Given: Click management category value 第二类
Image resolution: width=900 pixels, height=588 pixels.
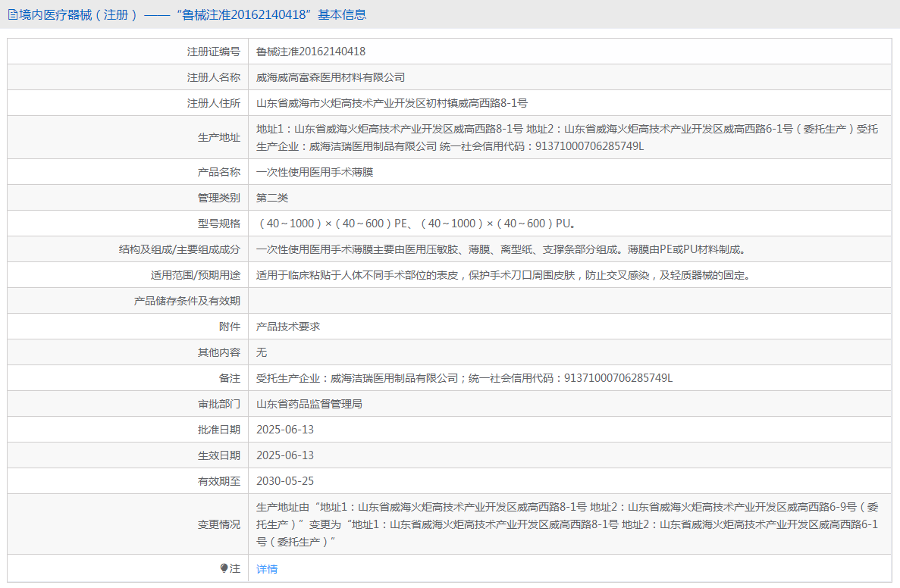Looking at the screenshot, I should (x=272, y=198).
